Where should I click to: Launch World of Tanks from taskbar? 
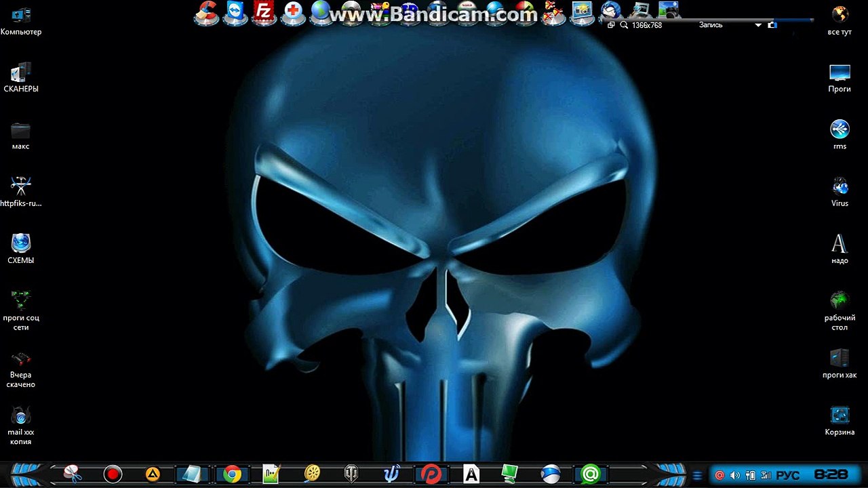(x=352, y=474)
